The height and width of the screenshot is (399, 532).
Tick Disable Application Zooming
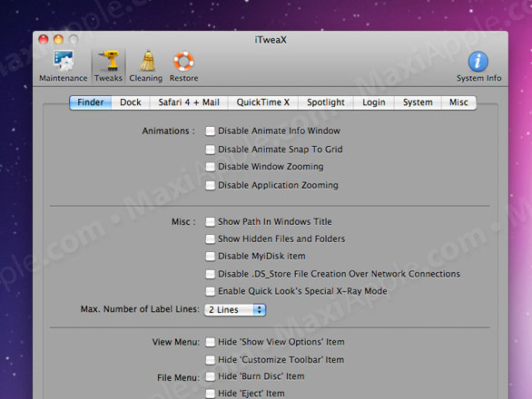[210, 185]
